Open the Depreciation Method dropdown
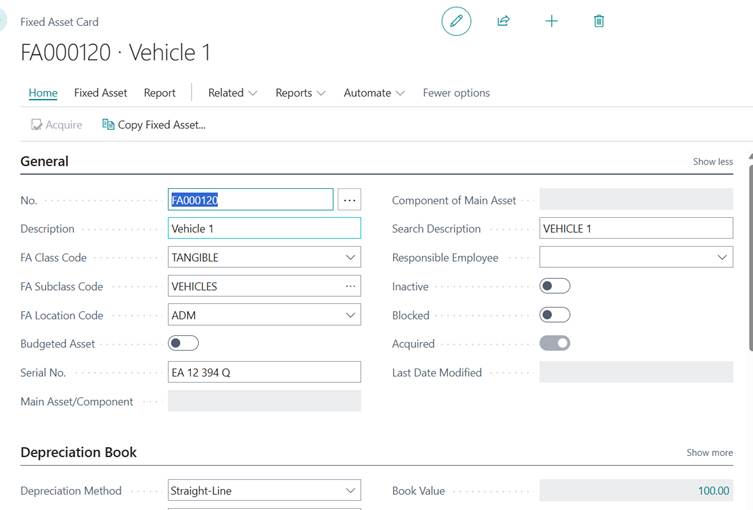The width and height of the screenshot is (753, 510). tap(351, 491)
